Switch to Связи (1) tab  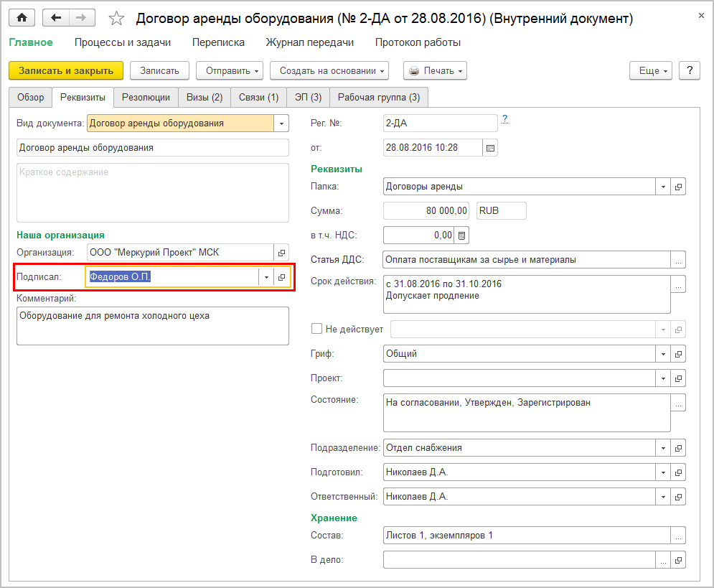(x=258, y=98)
